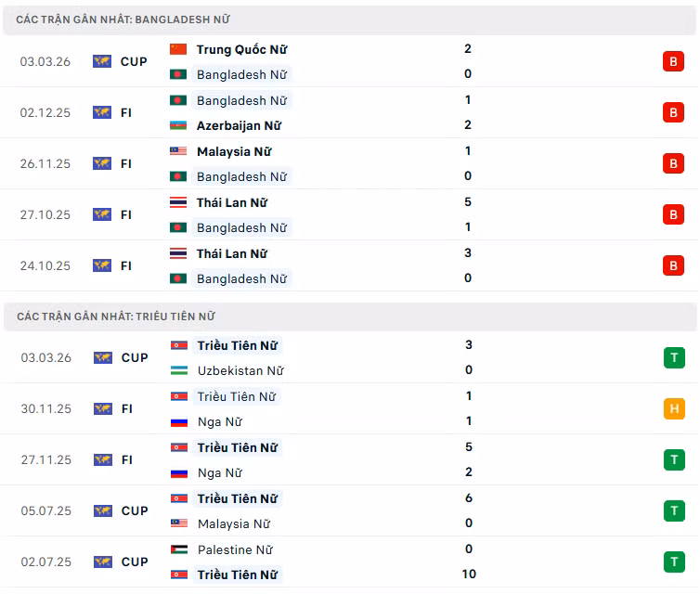
Task: Click the red B badge for 24.10.25 match
Action: point(673,265)
